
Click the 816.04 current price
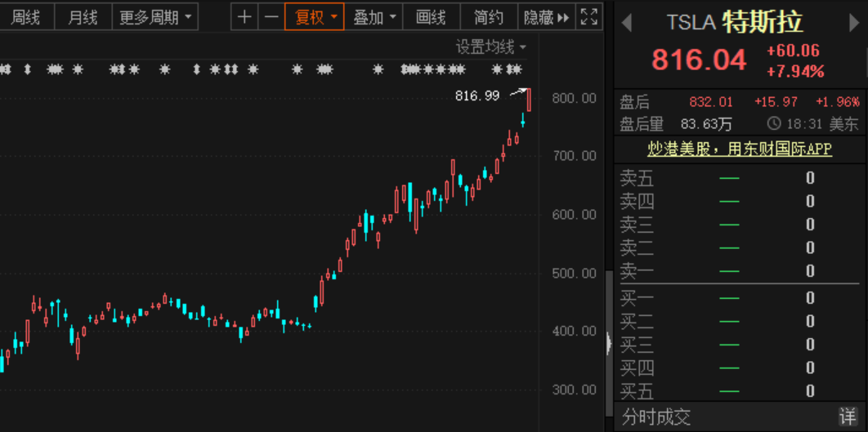[x=699, y=60]
